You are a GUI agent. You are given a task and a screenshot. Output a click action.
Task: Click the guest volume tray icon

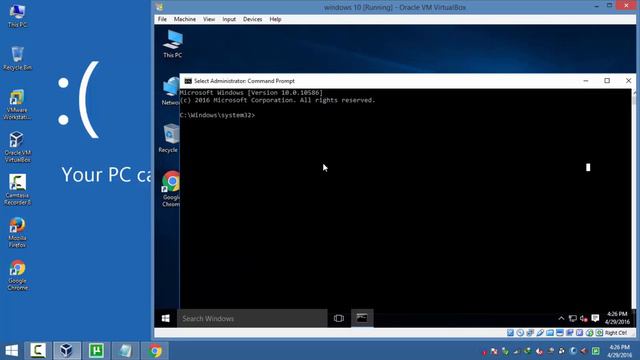(x=584, y=318)
